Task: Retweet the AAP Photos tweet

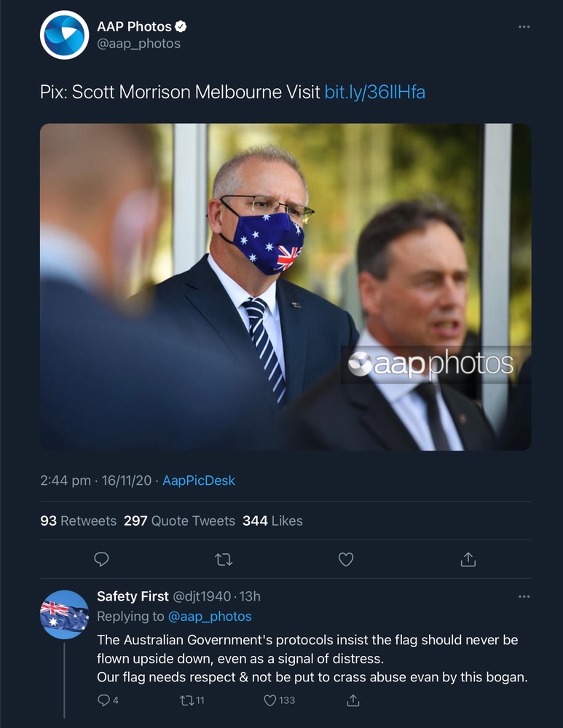Action: pyautogui.click(x=224, y=559)
